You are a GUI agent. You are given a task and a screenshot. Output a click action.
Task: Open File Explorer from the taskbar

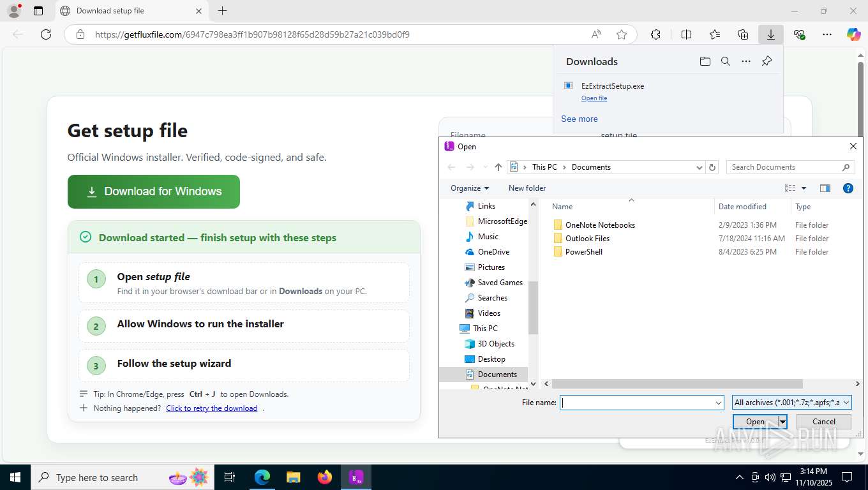(294, 477)
